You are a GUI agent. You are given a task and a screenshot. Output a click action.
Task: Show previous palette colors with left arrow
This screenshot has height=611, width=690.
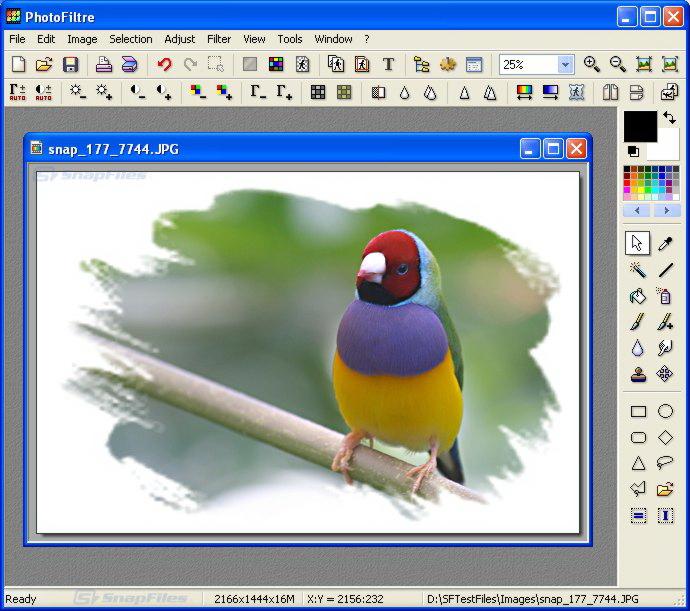(x=637, y=210)
